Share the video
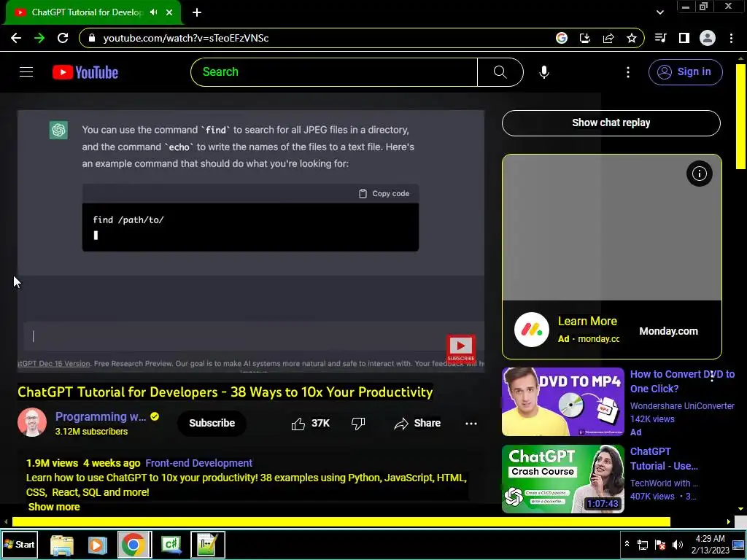Viewport: 747px width, 560px height. click(417, 424)
